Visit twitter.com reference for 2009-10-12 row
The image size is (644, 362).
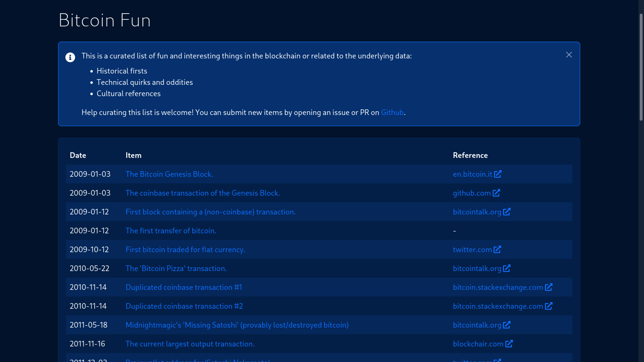tap(472, 249)
